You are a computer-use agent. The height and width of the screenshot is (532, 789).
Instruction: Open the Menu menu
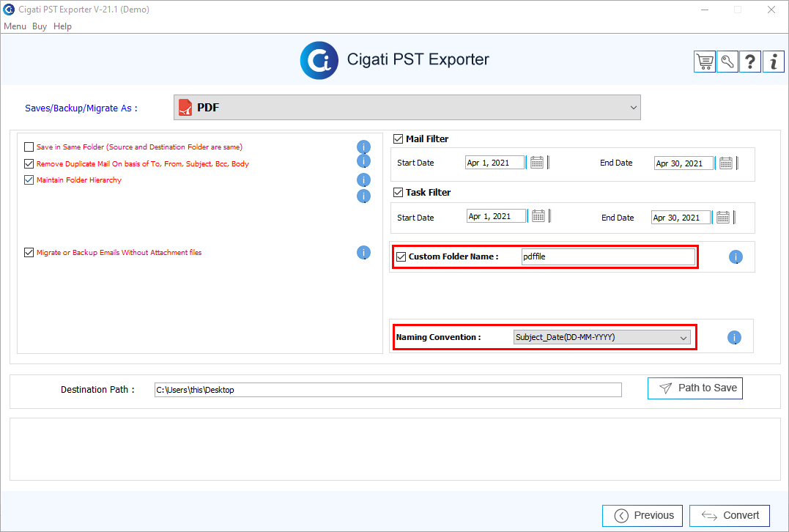15,26
